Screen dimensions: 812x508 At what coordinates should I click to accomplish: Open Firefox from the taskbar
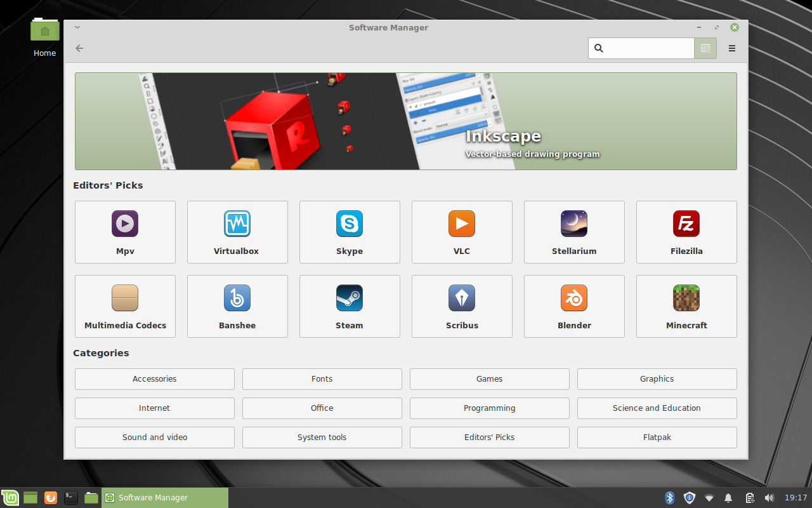coord(49,497)
